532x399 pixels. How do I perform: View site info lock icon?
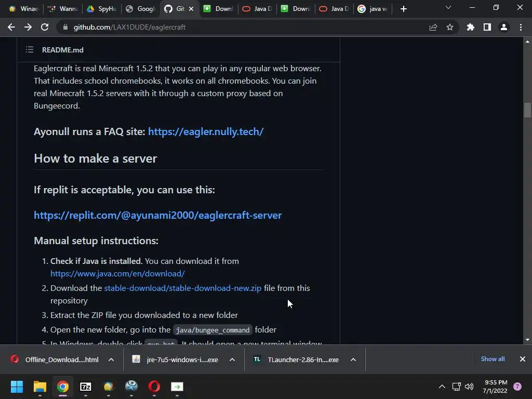[x=65, y=27]
